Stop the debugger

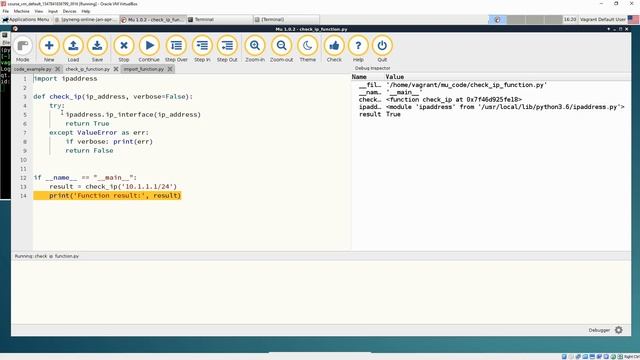[x=124, y=49]
